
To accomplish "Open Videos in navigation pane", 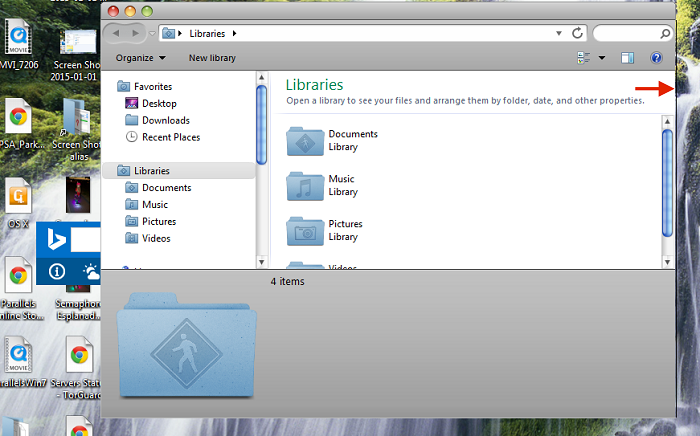I will 148,239.
